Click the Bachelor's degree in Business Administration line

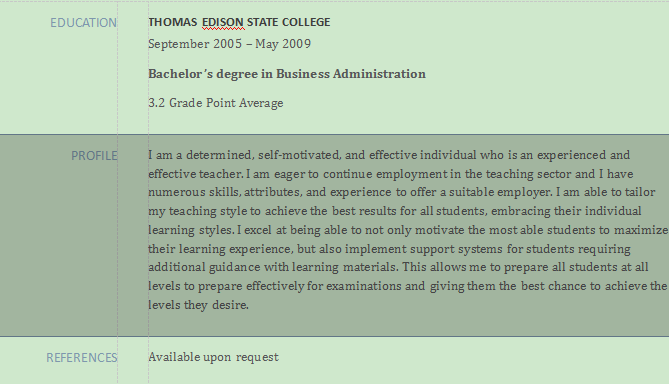click(x=287, y=74)
